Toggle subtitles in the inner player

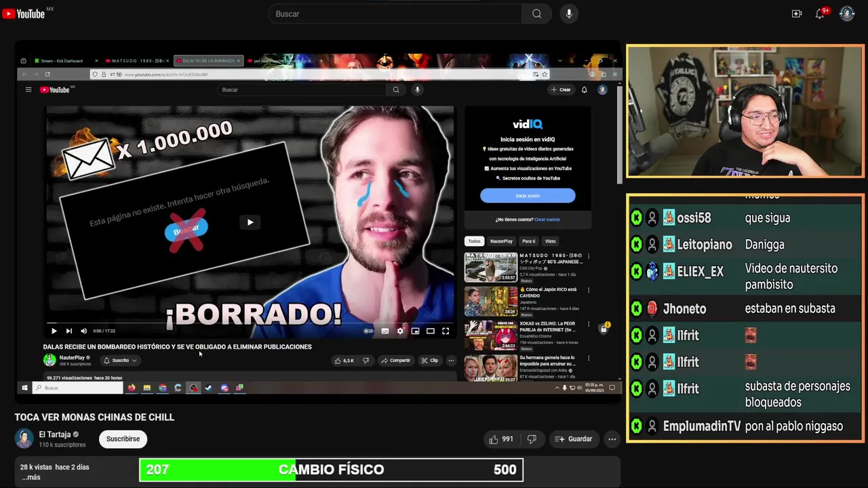(x=385, y=331)
